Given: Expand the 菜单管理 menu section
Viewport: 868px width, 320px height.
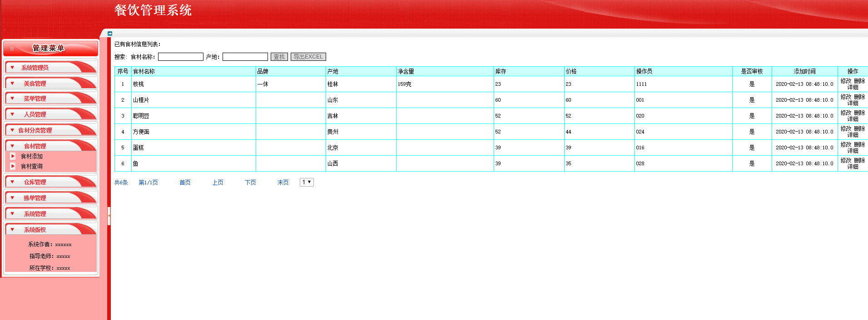Looking at the screenshot, I should click(35, 98).
